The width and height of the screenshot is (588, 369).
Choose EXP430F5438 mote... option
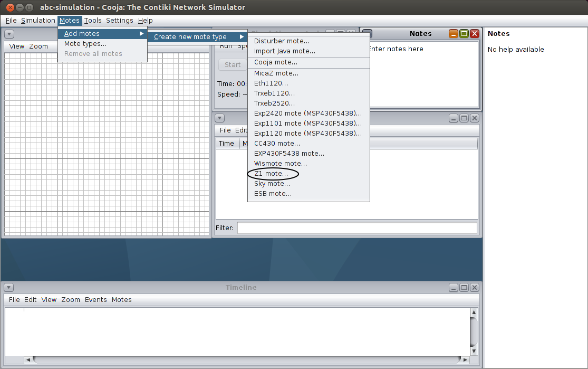pos(309,154)
